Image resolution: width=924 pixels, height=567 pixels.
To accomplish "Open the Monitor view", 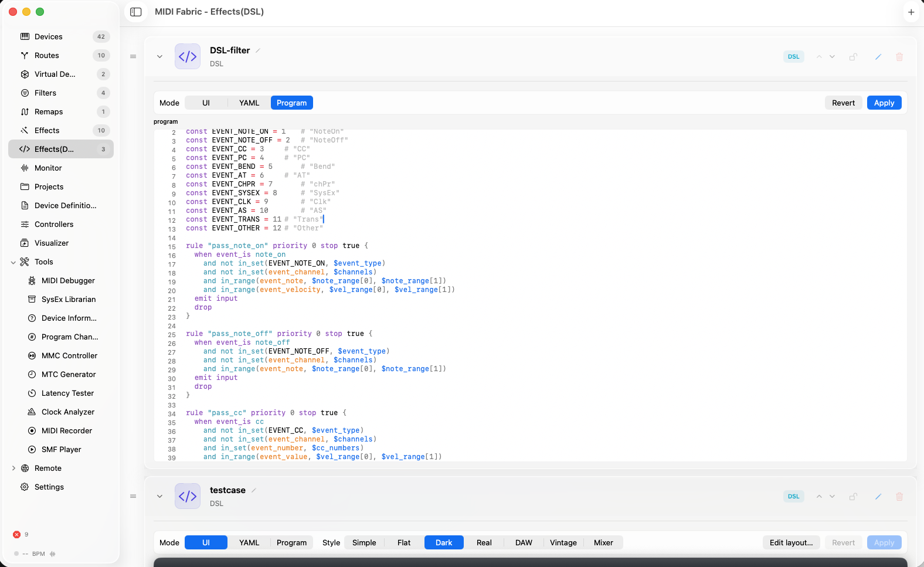I will coord(61,168).
